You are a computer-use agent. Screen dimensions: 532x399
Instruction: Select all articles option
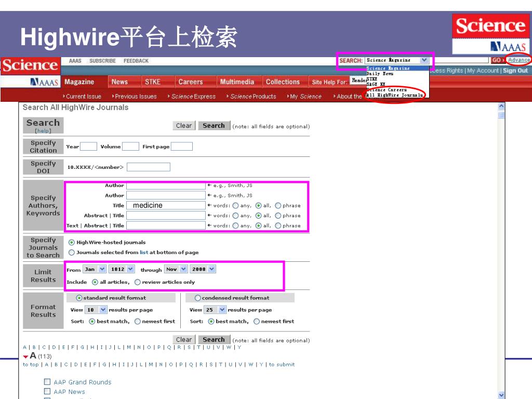[95, 282]
